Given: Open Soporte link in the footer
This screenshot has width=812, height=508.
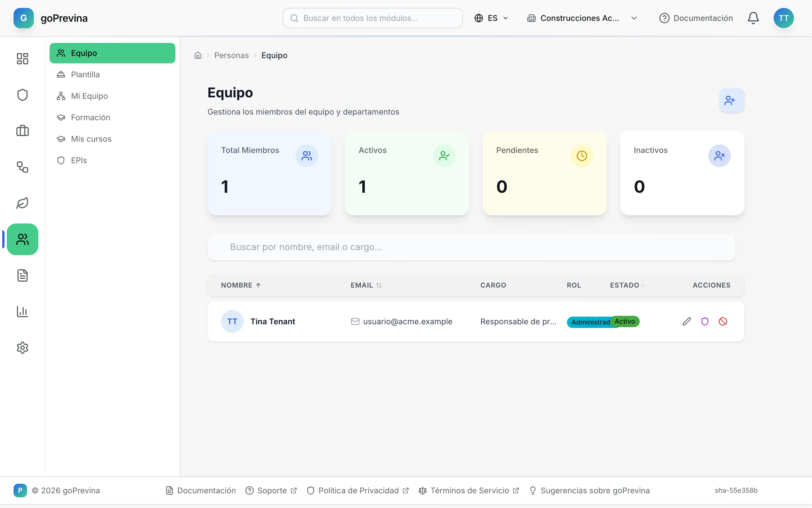Looking at the screenshot, I should tap(271, 491).
